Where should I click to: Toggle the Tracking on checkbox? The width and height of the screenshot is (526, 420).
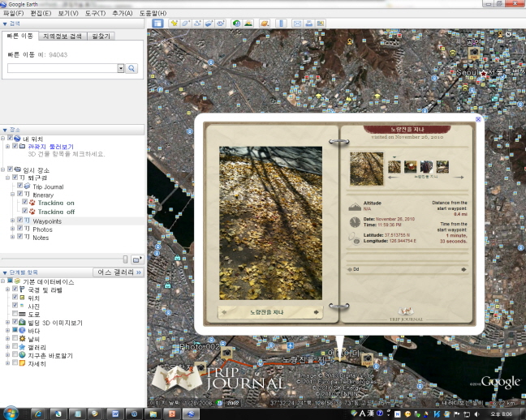[x=25, y=202]
